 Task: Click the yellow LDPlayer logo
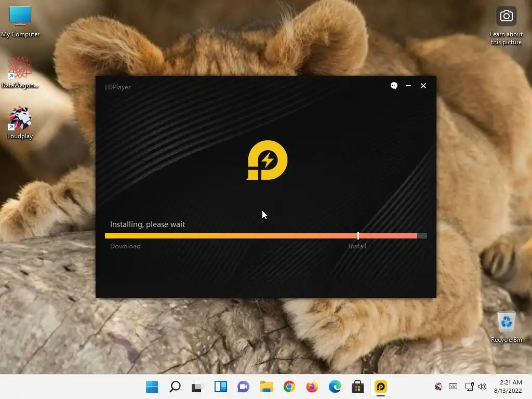(x=267, y=160)
